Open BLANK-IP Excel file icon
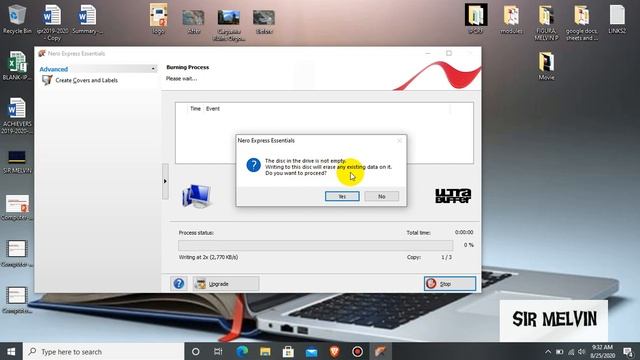The height and width of the screenshot is (360, 640). [x=17, y=65]
